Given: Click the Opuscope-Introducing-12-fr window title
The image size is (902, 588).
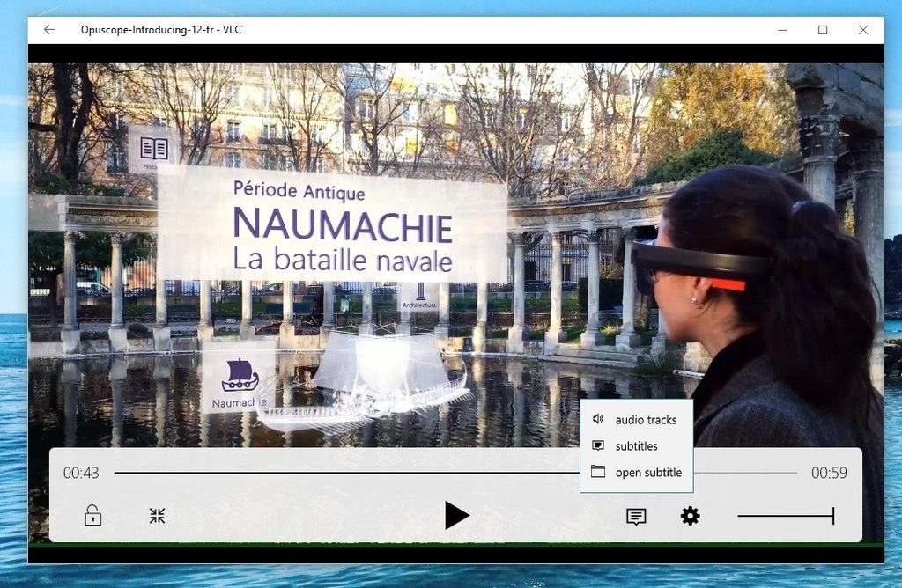Looking at the screenshot, I should (x=160, y=30).
